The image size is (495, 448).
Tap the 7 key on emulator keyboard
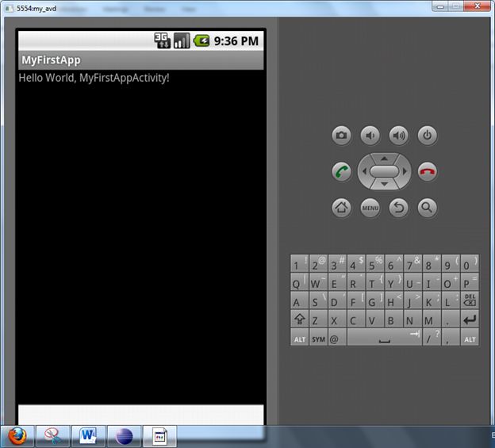click(413, 263)
